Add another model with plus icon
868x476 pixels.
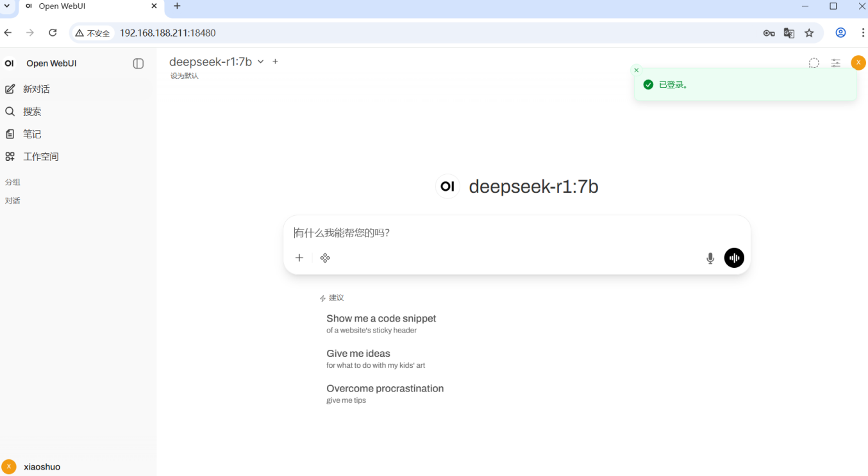coord(276,62)
